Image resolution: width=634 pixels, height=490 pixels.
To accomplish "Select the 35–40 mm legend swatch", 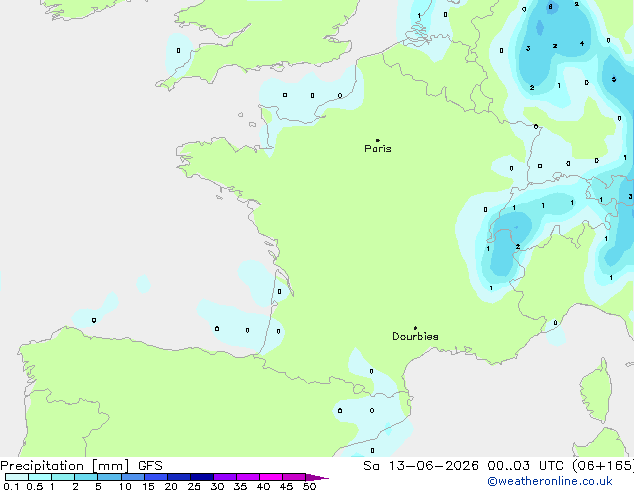I will coord(247,477).
